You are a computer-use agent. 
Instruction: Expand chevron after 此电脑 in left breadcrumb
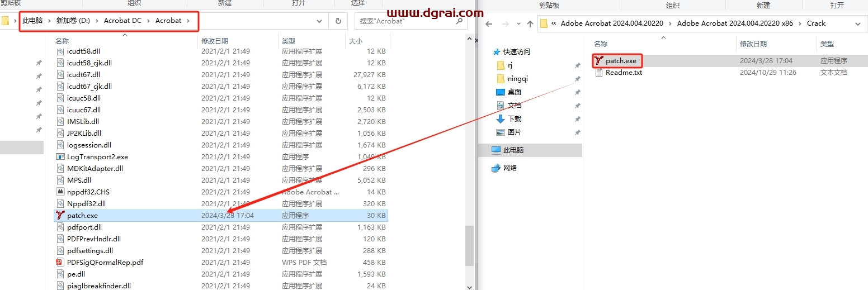point(49,21)
